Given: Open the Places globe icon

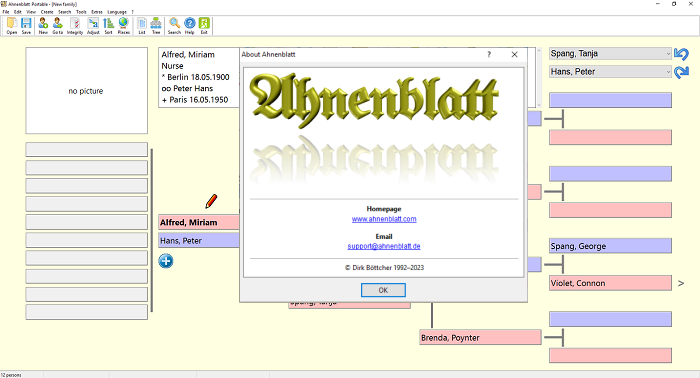Looking at the screenshot, I should coord(124,25).
